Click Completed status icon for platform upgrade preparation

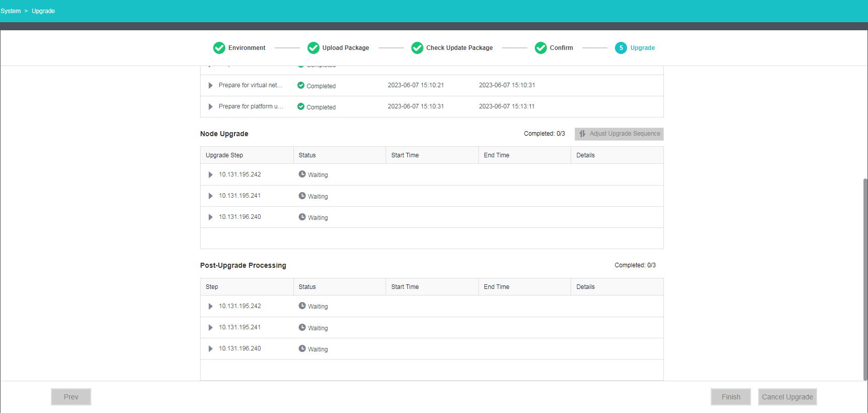(x=301, y=106)
